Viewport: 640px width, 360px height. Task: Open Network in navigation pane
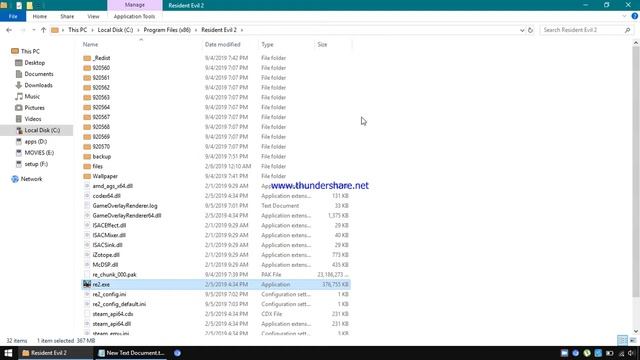point(31,179)
